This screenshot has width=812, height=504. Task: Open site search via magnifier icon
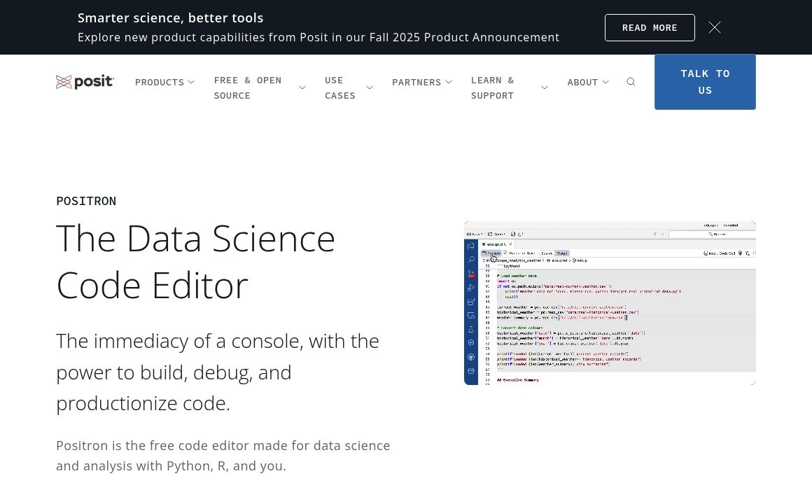(631, 82)
